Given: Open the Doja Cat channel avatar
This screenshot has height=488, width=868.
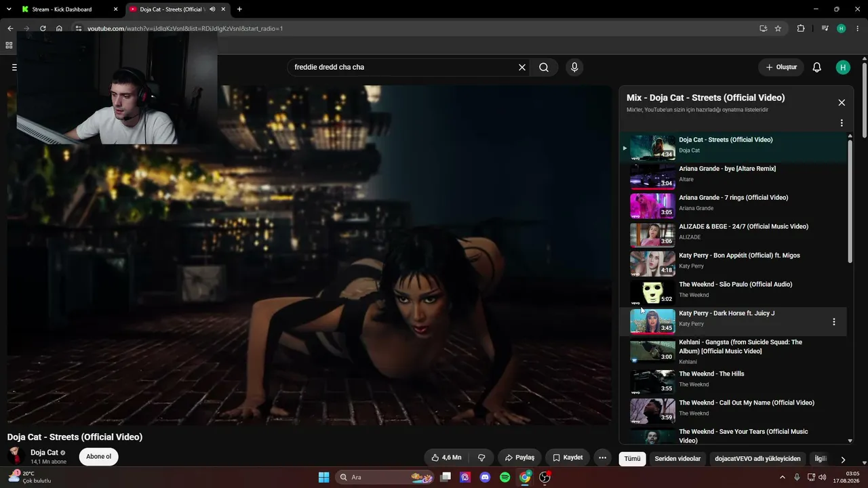Looking at the screenshot, I should point(16,457).
